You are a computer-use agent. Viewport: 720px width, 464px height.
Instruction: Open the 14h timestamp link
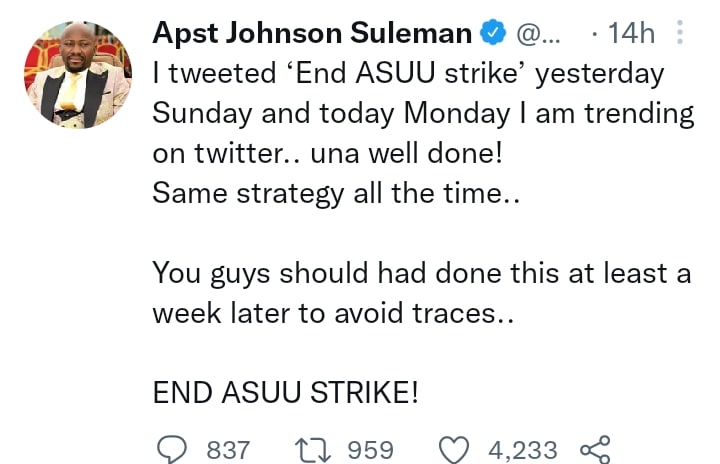click(x=631, y=34)
